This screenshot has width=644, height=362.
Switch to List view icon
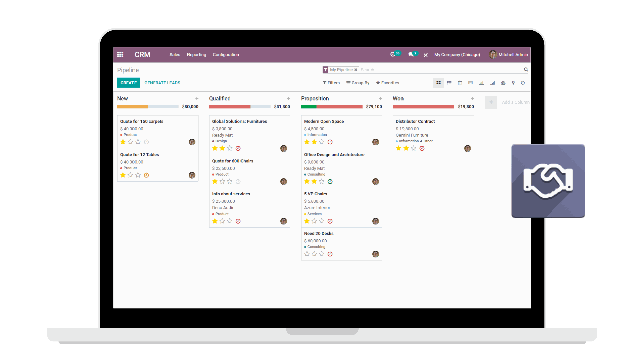click(x=449, y=83)
